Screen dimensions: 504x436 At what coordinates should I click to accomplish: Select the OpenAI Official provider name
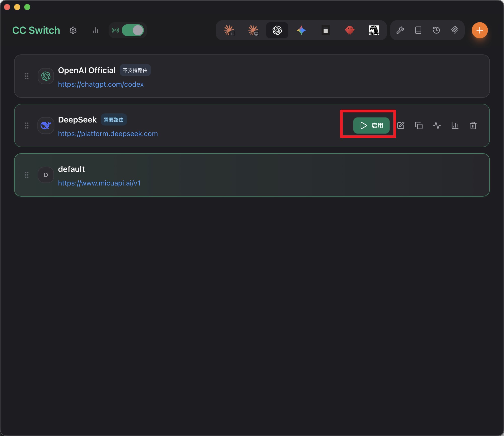pyautogui.click(x=87, y=70)
